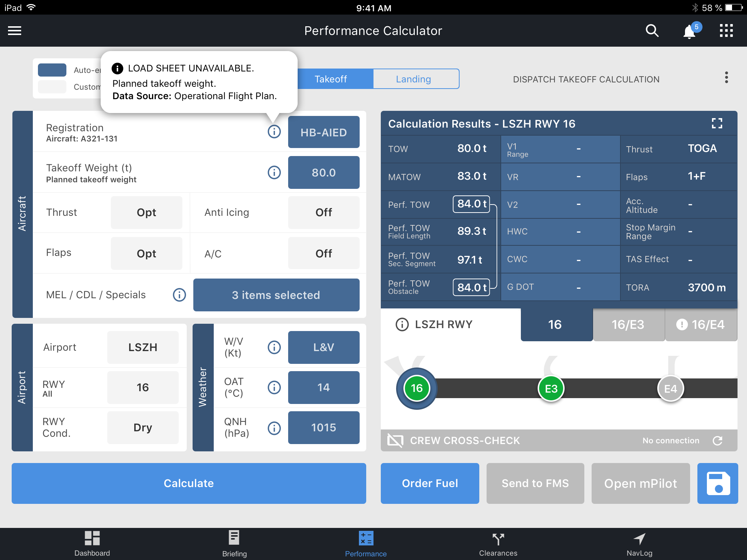
Task: Open notifications bell with badge
Action: point(689,32)
